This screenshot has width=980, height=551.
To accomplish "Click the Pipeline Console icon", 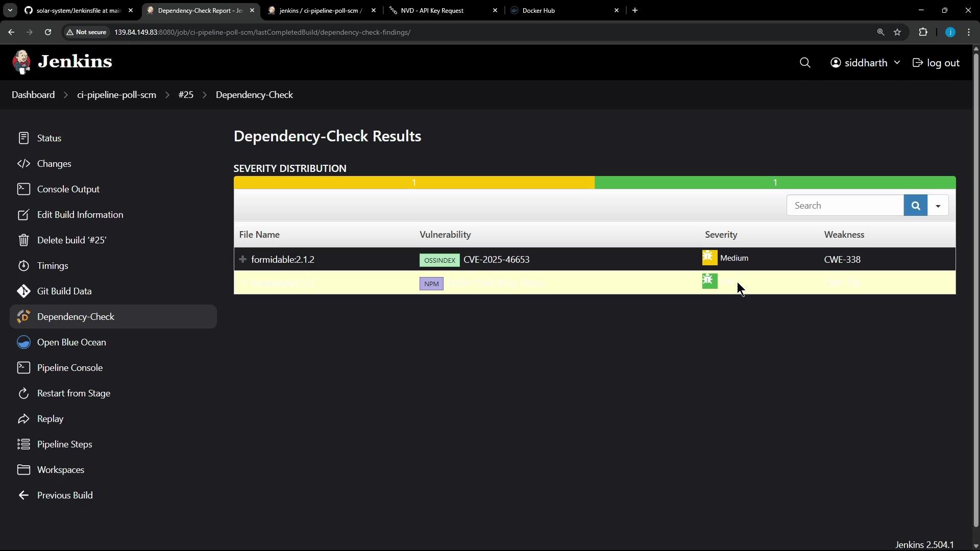I will click(23, 368).
